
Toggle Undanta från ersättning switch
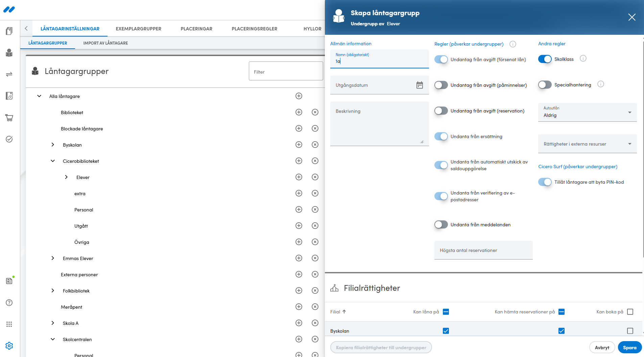[x=441, y=136]
